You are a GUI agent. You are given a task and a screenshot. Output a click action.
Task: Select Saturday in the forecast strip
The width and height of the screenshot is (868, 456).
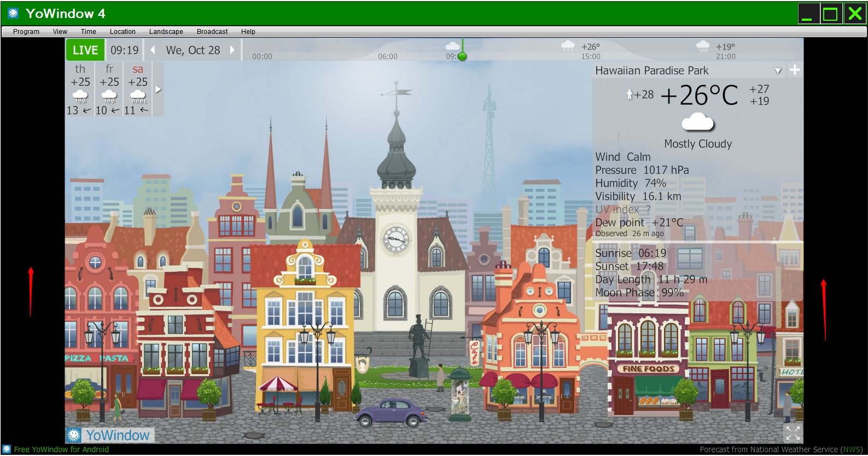(x=138, y=89)
